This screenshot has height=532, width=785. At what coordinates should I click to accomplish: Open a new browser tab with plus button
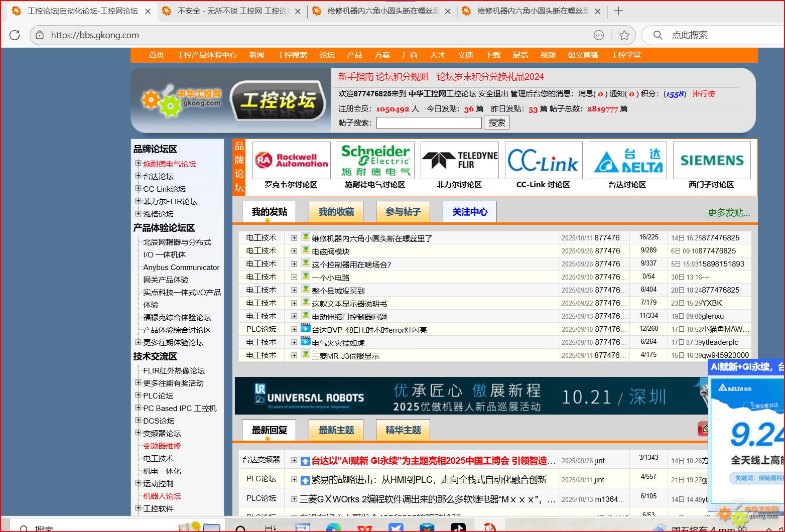click(x=618, y=11)
